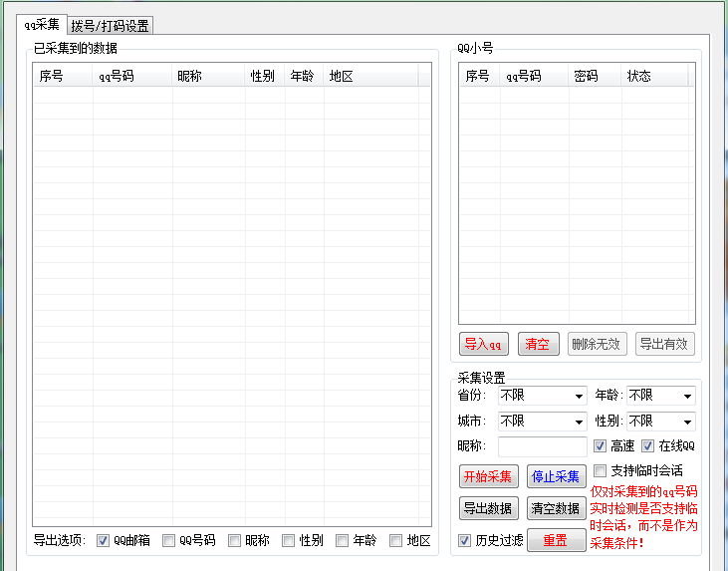This screenshot has width=728, height=571.
Task: Start collecting with 开始采集
Action: [488, 476]
